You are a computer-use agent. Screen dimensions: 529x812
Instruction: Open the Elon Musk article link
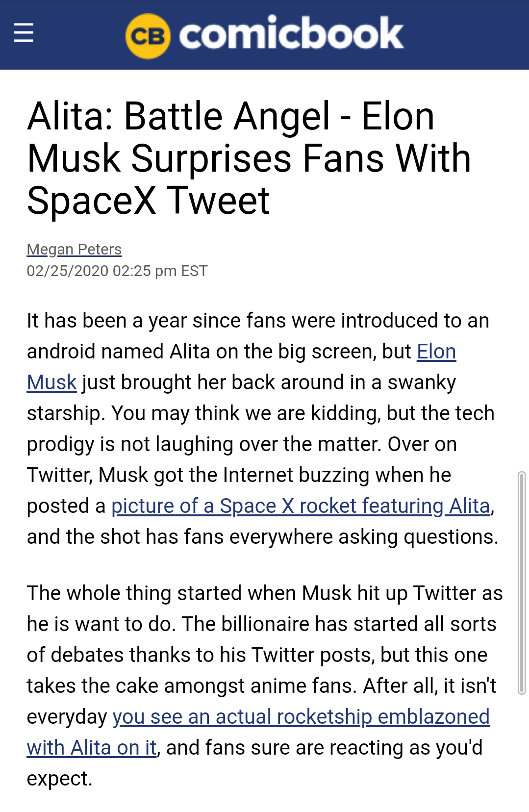coord(436,351)
